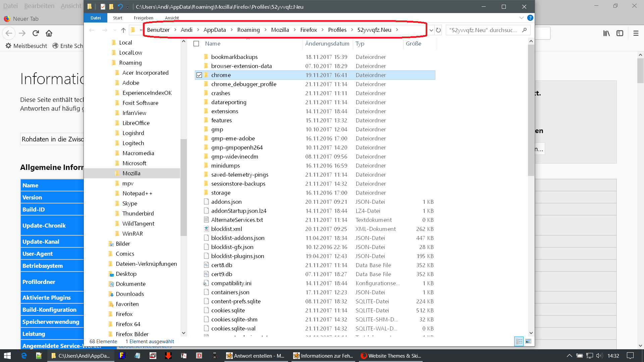The height and width of the screenshot is (362, 644).
Task: Uncheck the chrome folder checkbox
Action: click(x=199, y=75)
